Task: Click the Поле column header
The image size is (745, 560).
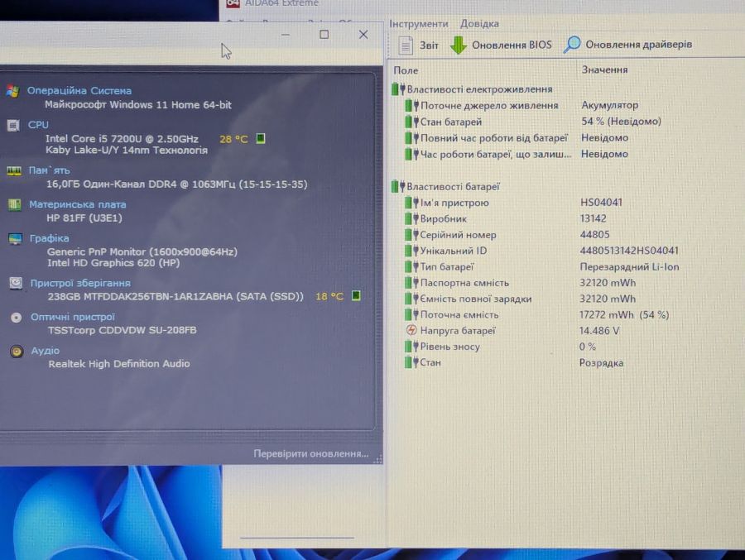Action: click(406, 70)
